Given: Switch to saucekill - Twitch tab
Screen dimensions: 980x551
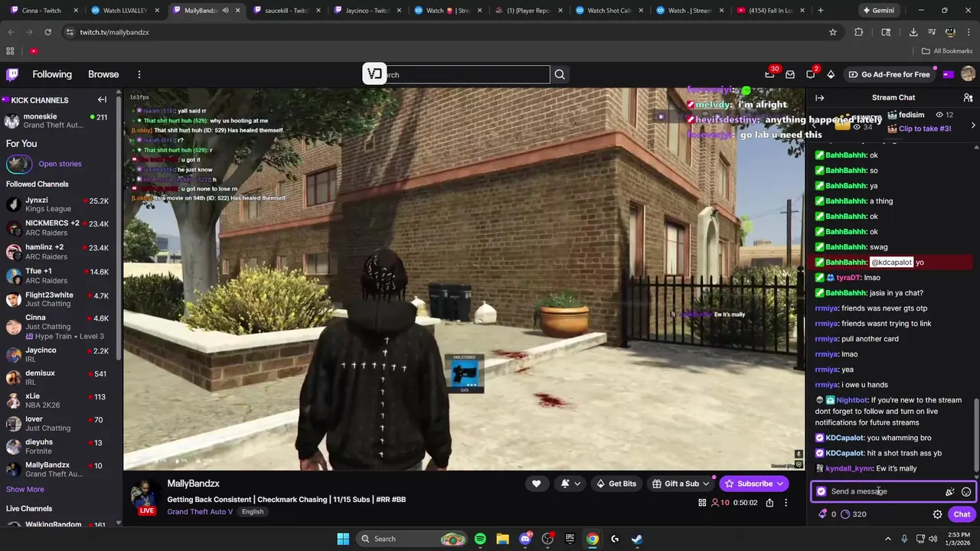Looking at the screenshot, I should 286,11.
